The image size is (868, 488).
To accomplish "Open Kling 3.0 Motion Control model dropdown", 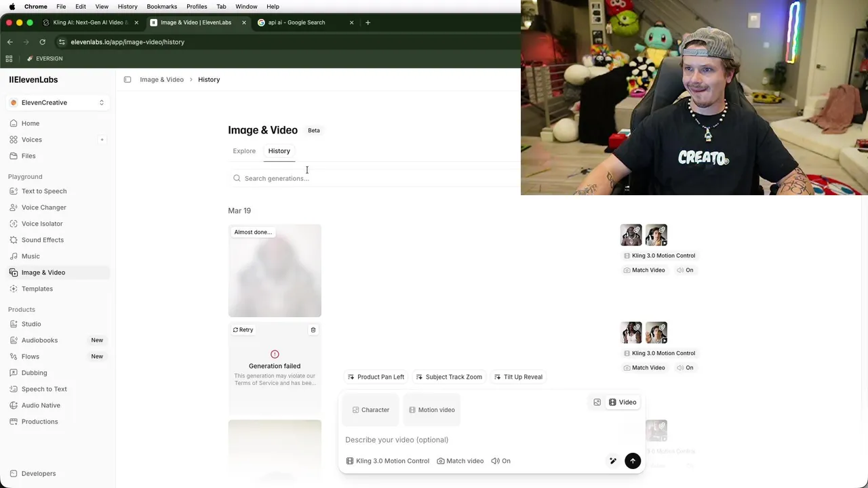I will pyautogui.click(x=387, y=461).
